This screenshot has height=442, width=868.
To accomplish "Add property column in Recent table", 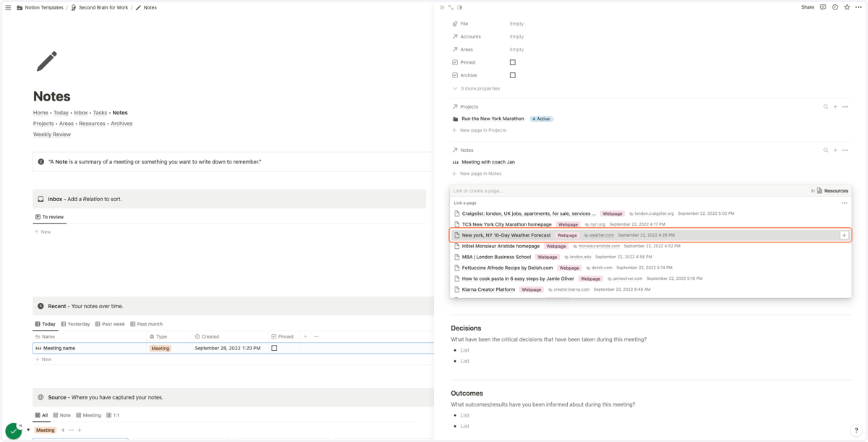I will pyautogui.click(x=305, y=336).
